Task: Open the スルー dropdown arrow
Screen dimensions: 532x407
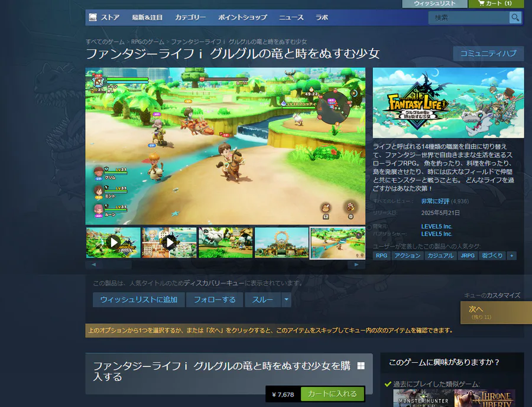Action: [286, 300]
